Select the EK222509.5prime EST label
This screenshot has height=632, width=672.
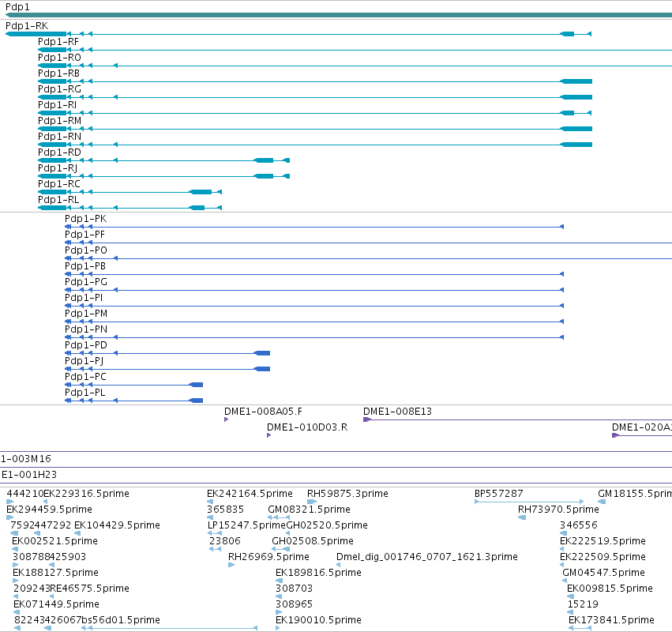(x=603, y=558)
